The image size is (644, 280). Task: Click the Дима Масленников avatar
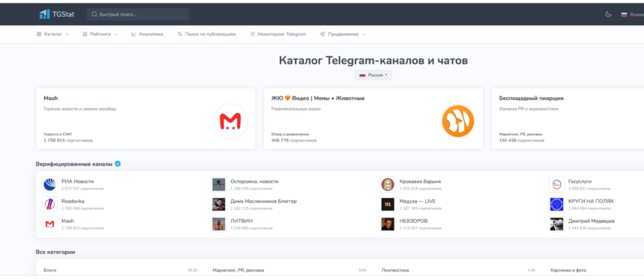[219, 204]
